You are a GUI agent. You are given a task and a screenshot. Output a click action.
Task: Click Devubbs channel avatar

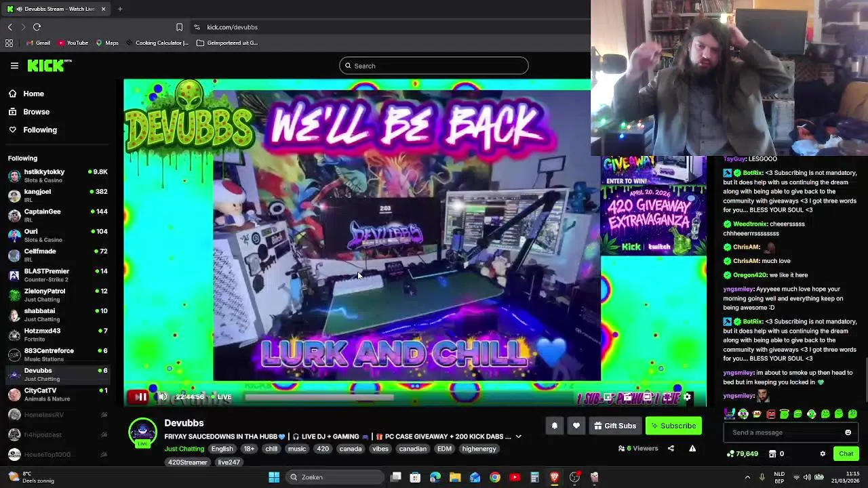click(x=142, y=432)
